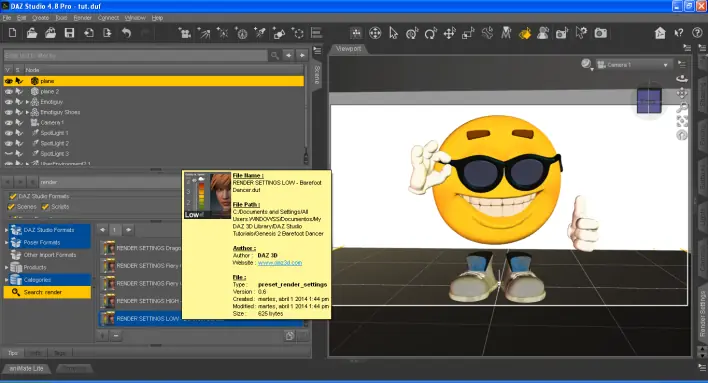Select the Universal manipulator tool

412,33
